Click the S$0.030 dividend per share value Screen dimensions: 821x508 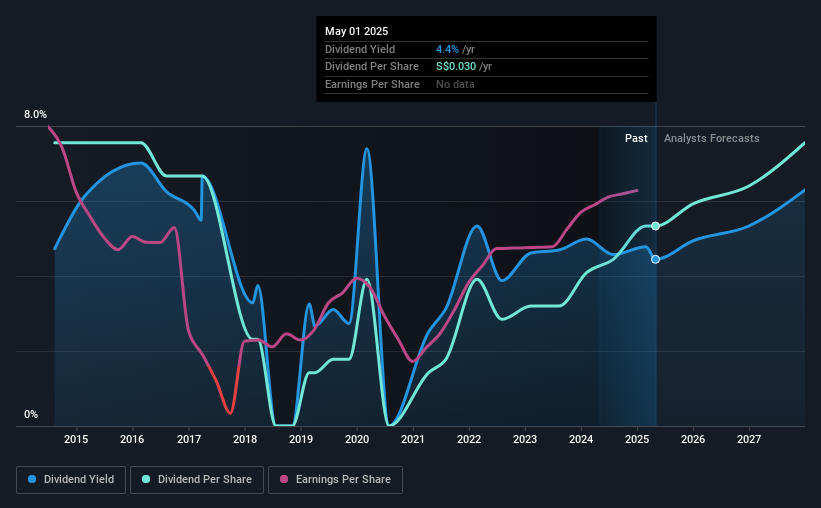456,67
